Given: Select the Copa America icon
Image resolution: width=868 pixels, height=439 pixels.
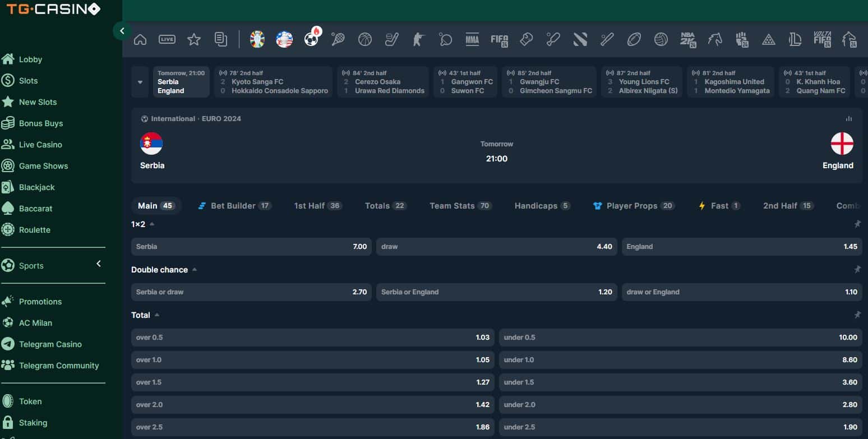Looking at the screenshot, I should [x=284, y=39].
